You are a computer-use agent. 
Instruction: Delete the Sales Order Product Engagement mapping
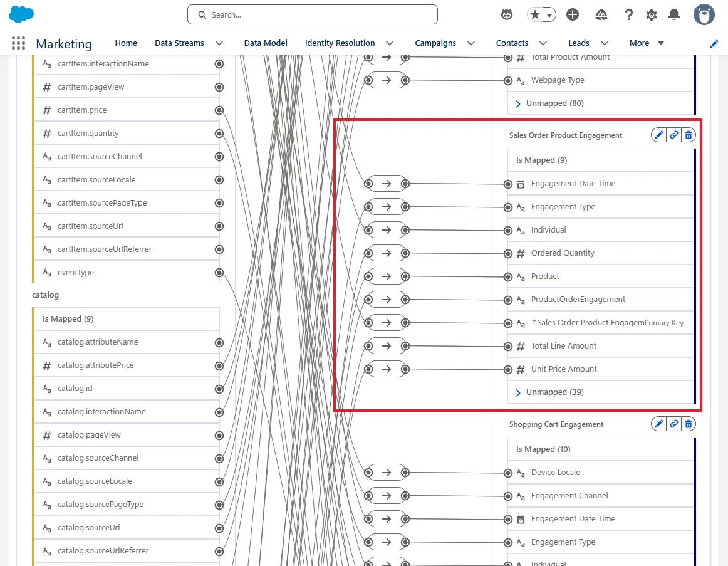(x=689, y=135)
